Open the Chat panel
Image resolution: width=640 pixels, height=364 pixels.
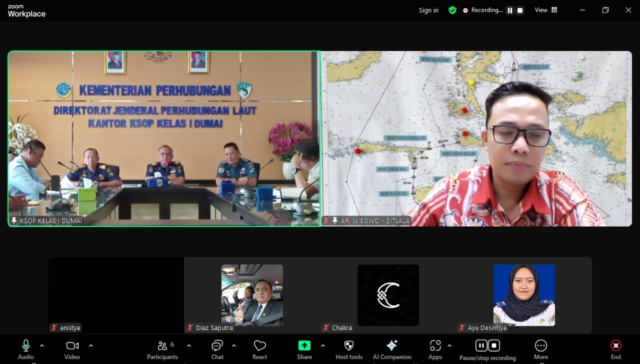(x=217, y=350)
